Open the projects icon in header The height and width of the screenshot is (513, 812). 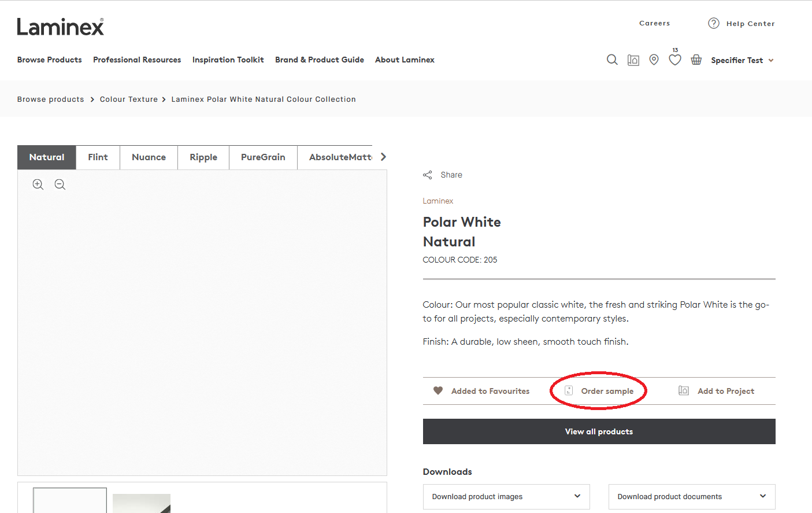(x=633, y=60)
